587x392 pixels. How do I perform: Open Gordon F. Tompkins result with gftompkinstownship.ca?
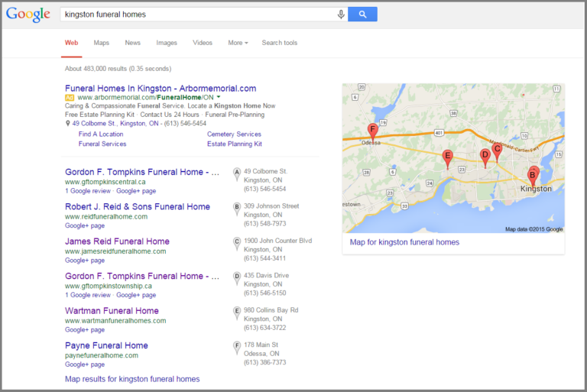click(x=142, y=276)
